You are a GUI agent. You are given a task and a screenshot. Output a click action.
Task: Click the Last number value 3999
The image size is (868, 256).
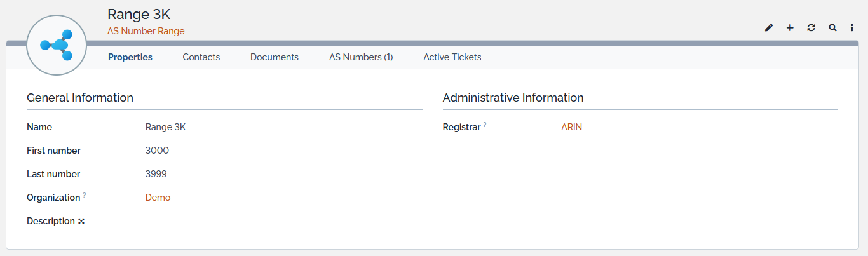[157, 174]
